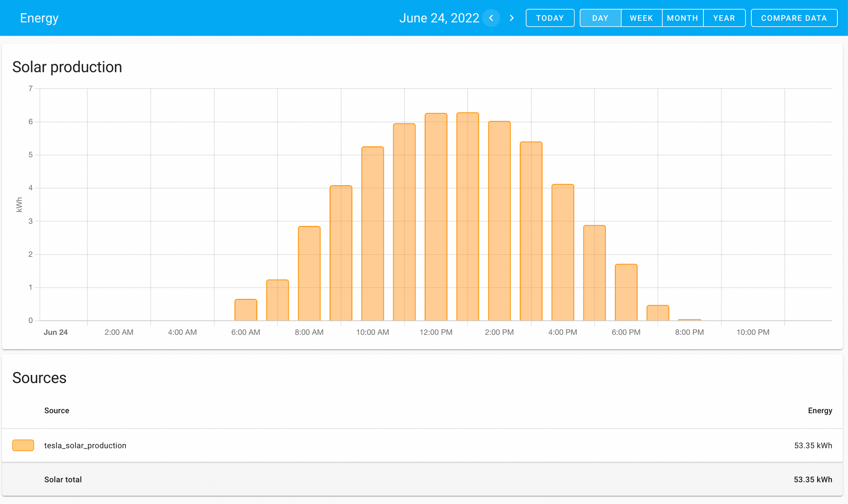This screenshot has height=504, width=848.
Task: Select the DAY view tab
Action: 600,18
